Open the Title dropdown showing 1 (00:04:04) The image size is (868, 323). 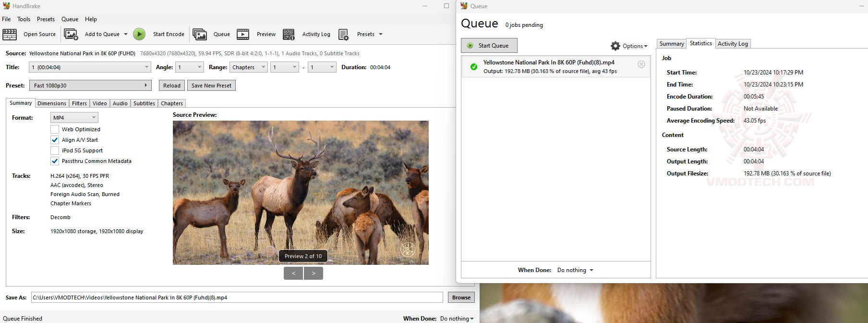90,67
